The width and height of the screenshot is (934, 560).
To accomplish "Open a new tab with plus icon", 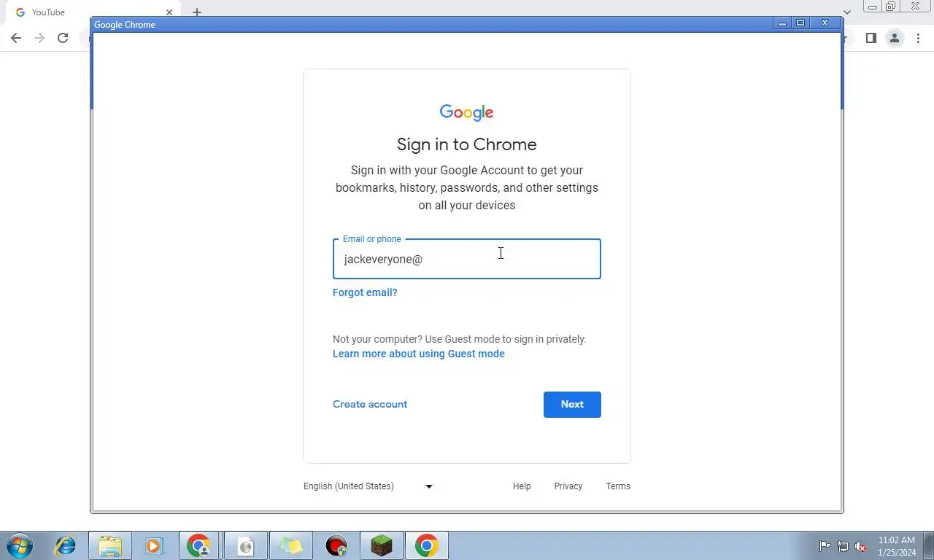I will tap(197, 12).
